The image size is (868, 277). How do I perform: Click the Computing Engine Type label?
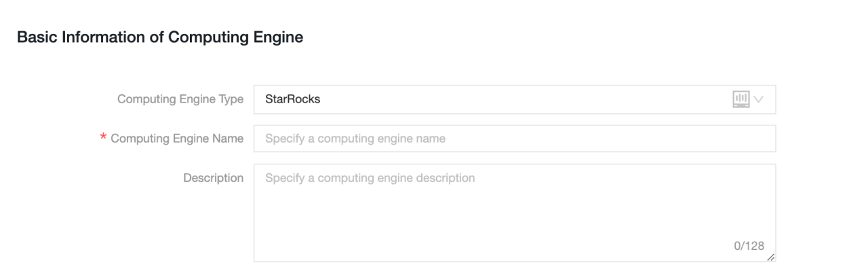(x=180, y=99)
